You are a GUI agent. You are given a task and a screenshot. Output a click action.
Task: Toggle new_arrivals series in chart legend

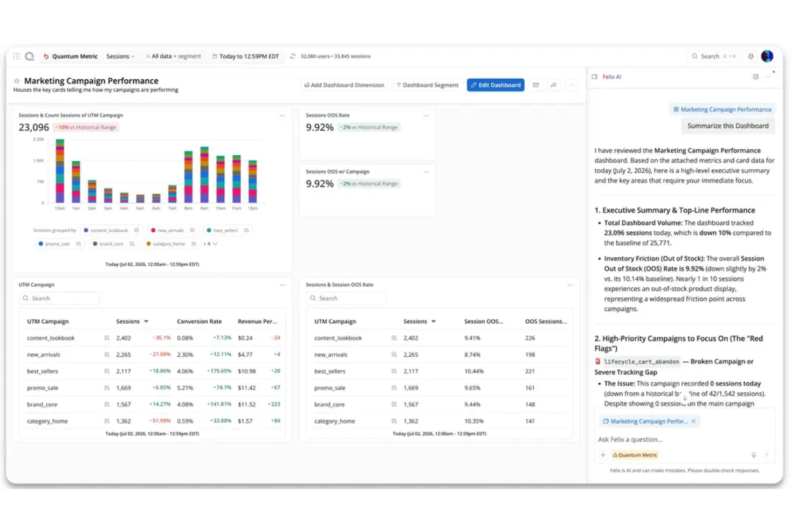point(168,230)
